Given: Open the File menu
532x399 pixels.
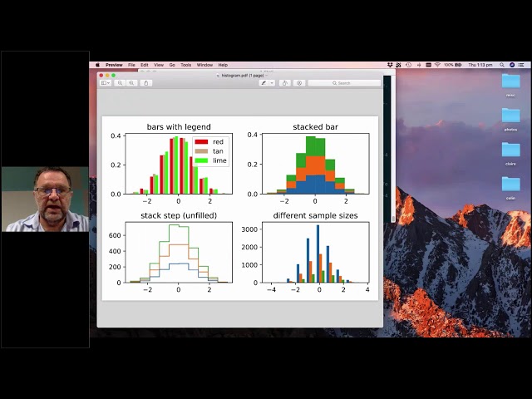Looking at the screenshot, I should 131,65.
